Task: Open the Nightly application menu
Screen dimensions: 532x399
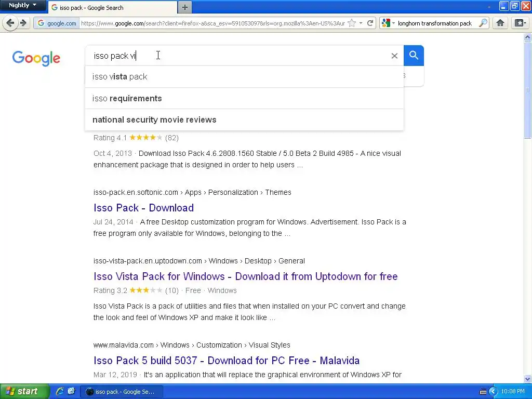Action: [x=23, y=5]
